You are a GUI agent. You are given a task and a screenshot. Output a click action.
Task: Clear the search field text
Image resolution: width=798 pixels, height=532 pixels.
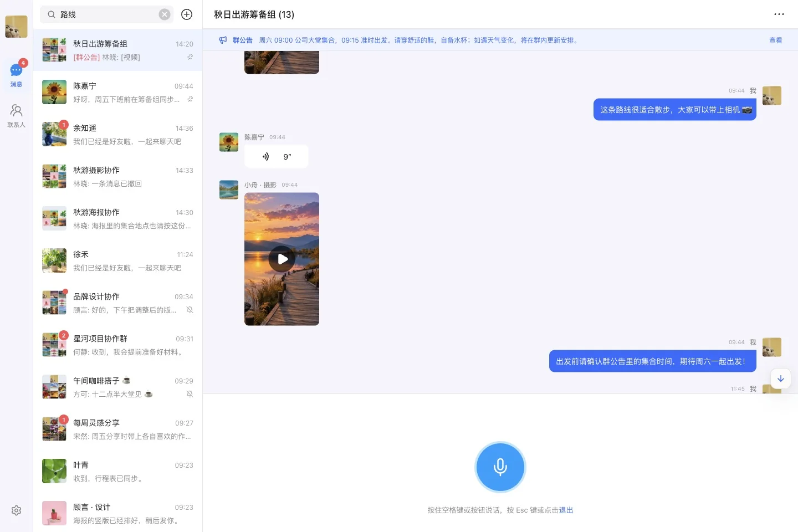165,14
